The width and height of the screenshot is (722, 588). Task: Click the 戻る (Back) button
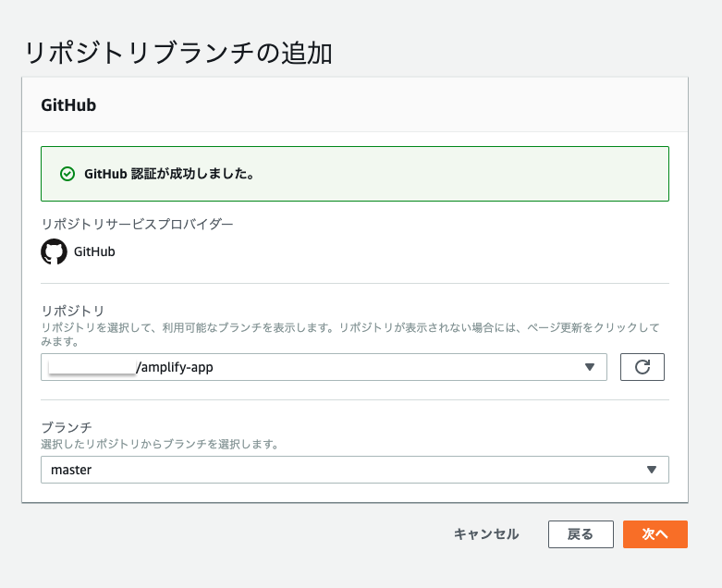point(581,534)
